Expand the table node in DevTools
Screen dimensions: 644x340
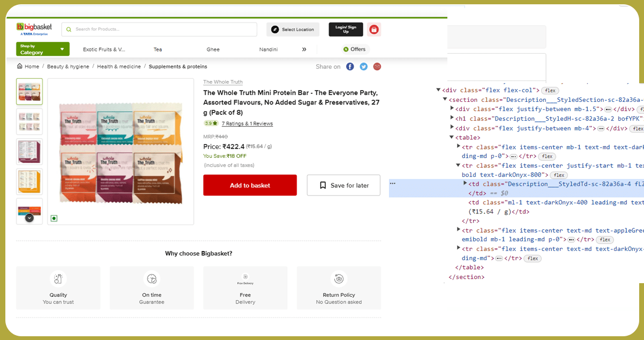(x=452, y=137)
